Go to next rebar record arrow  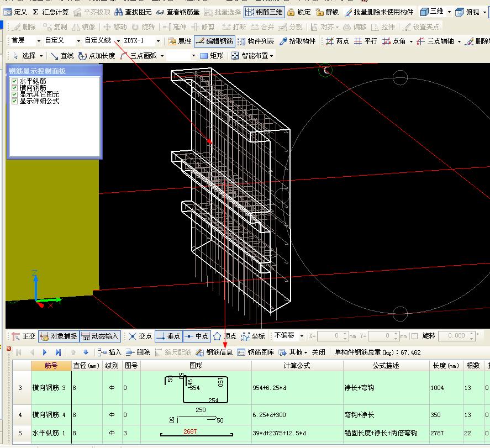coord(45,352)
